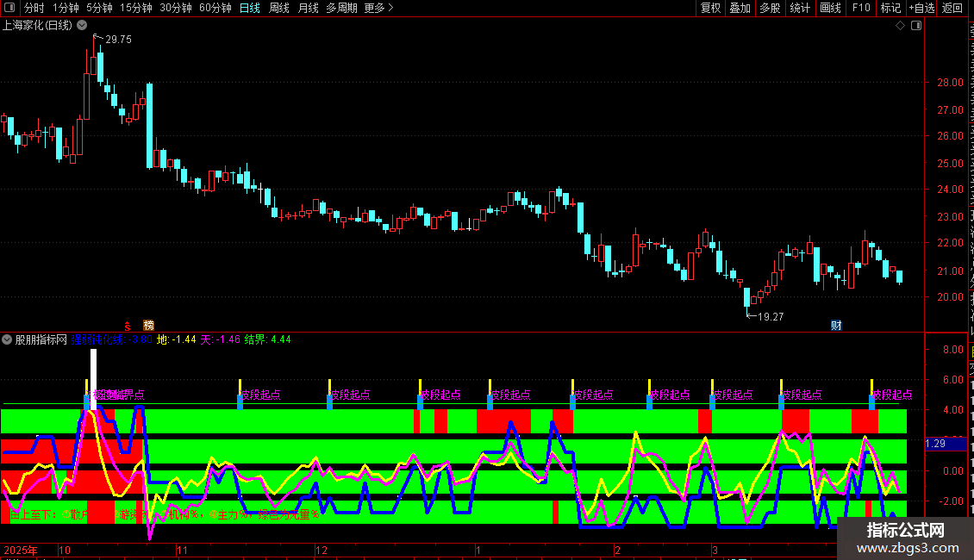Select the 5分钟 period tab

99,8
